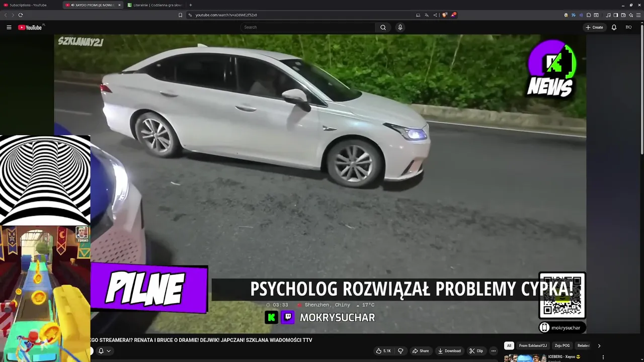The width and height of the screenshot is (644, 362).
Task: Share this page from the address bar
Action: click(x=435, y=15)
